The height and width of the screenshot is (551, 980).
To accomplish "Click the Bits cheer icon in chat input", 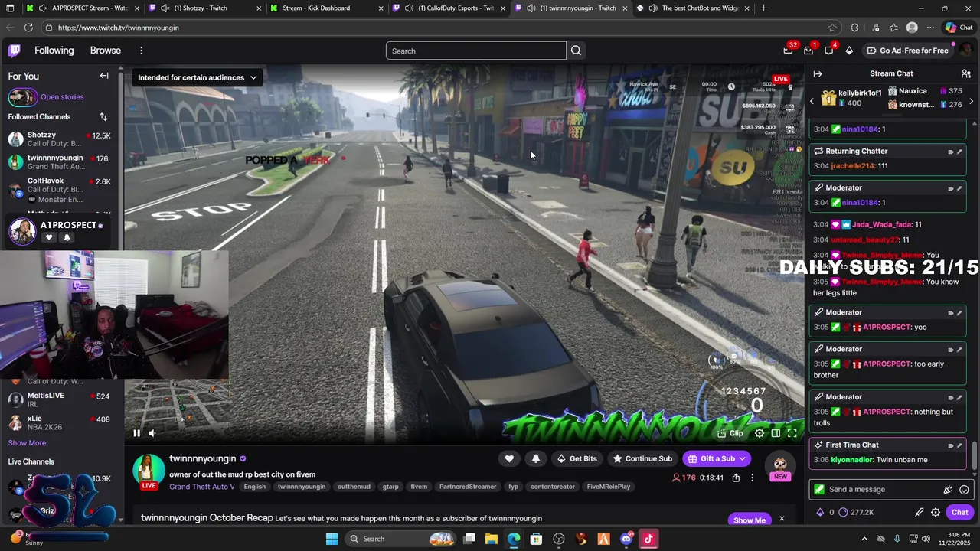I will (x=948, y=490).
